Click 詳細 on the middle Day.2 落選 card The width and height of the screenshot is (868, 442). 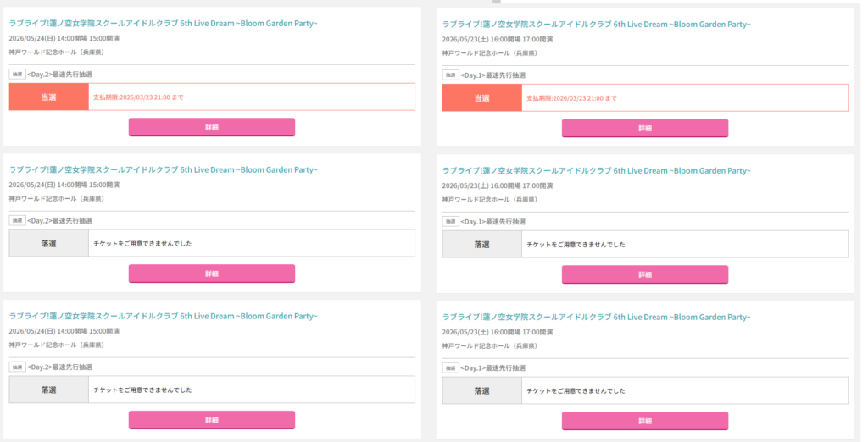click(x=211, y=273)
